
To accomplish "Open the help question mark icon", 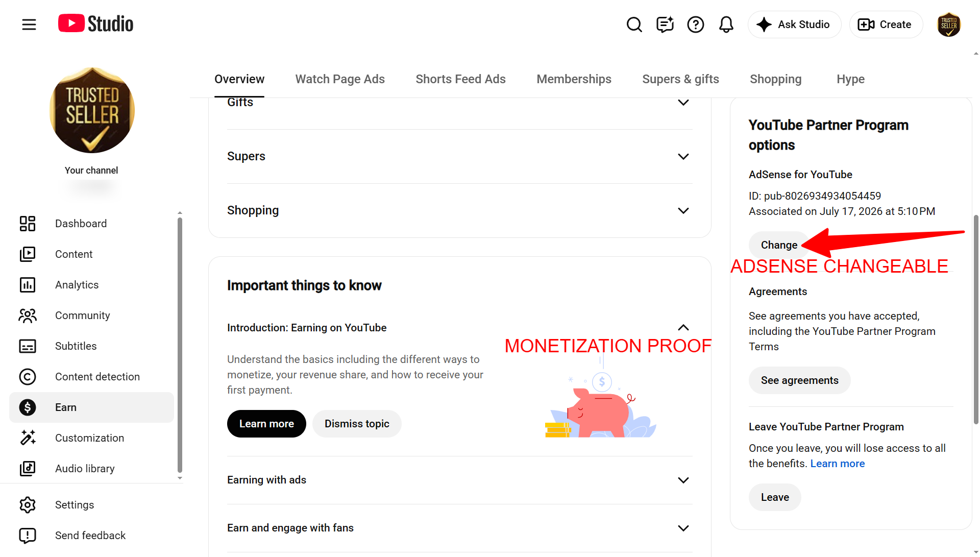I will click(x=696, y=24).
